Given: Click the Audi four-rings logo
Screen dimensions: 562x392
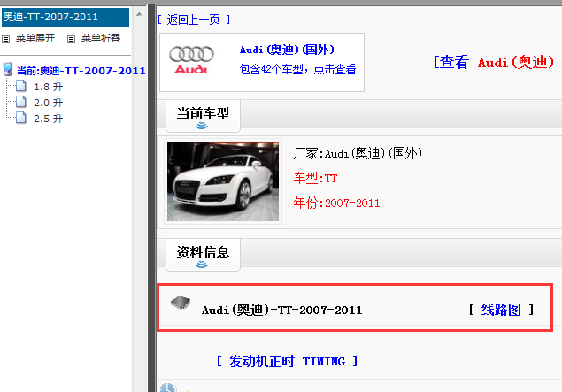Looking at the screenshot, I should coord(191,60).
